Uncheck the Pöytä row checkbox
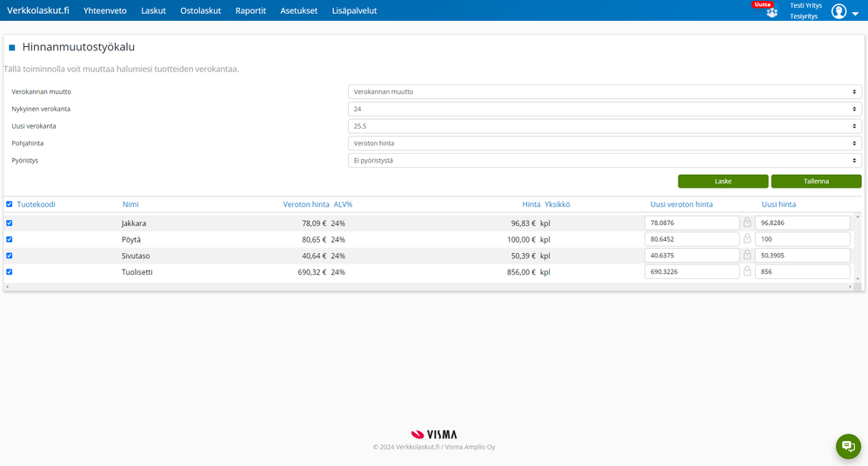Viewport: 868px width, 466px height. pos(10,240)
